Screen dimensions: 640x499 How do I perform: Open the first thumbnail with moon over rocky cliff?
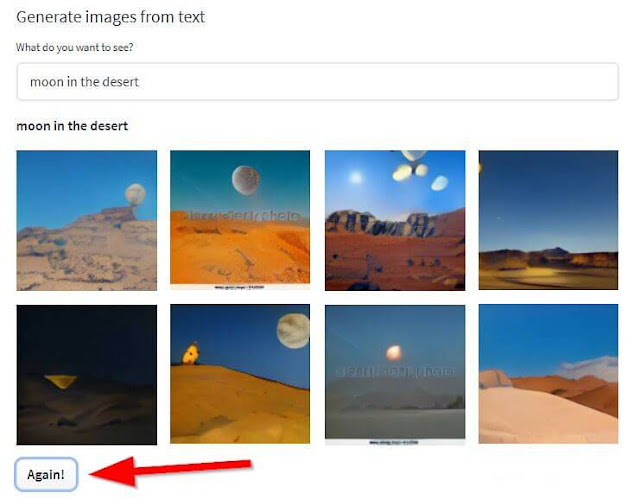[87, 220]
